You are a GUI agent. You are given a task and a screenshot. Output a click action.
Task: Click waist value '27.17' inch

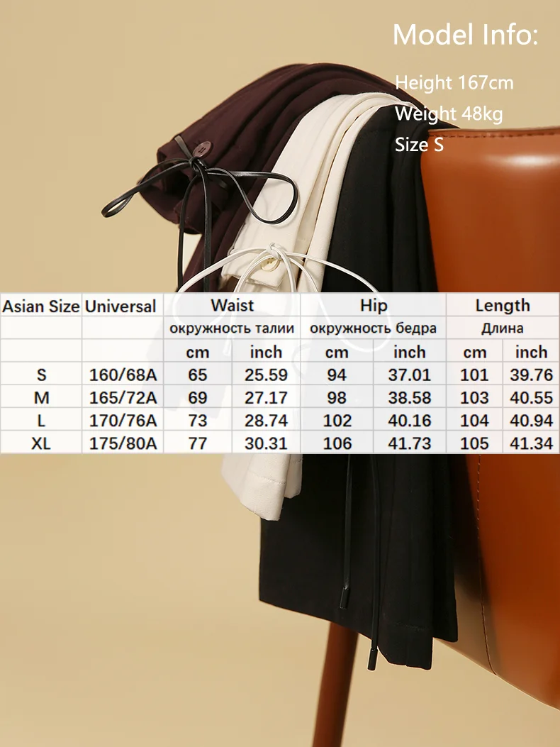(x=267, y=398)
